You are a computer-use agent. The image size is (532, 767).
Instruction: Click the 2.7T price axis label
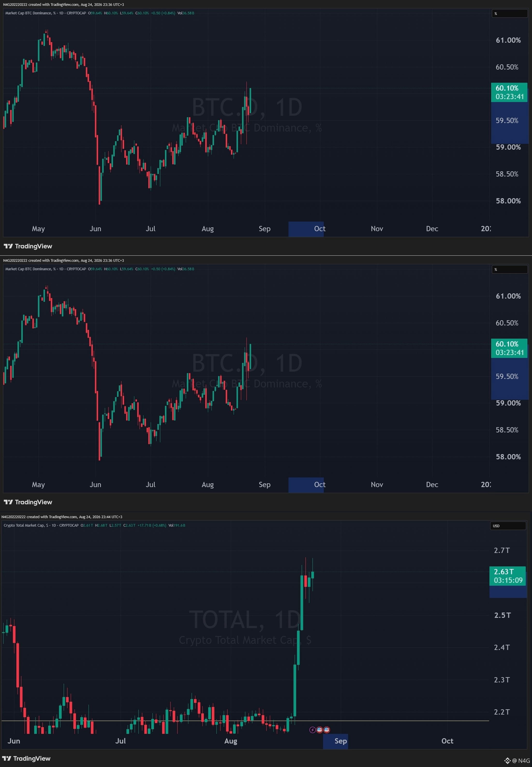[502, 550]
